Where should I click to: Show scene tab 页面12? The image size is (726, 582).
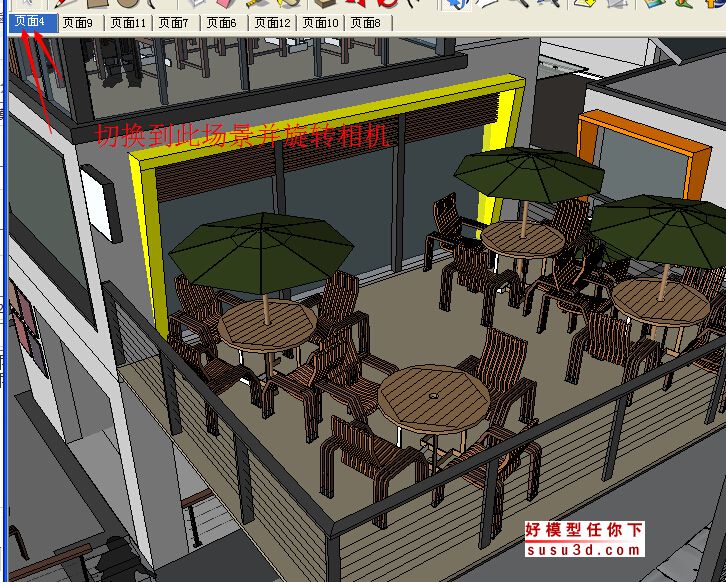[273, 23]
